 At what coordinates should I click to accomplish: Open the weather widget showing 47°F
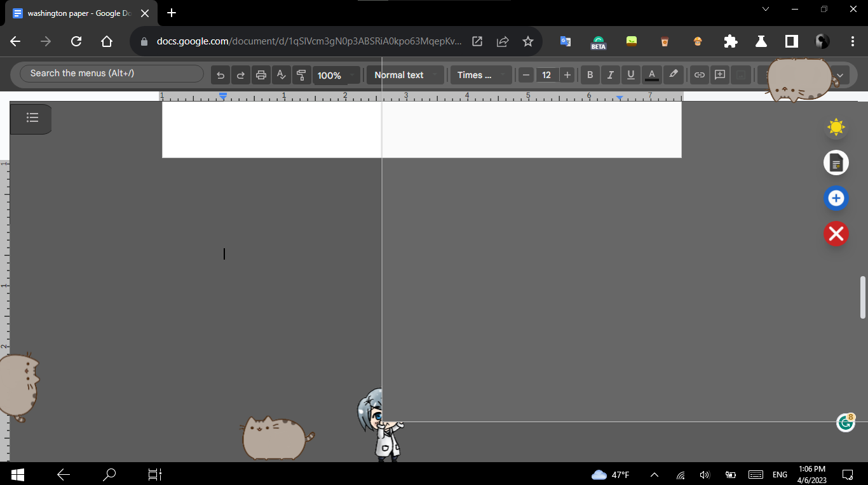(610, 474)
